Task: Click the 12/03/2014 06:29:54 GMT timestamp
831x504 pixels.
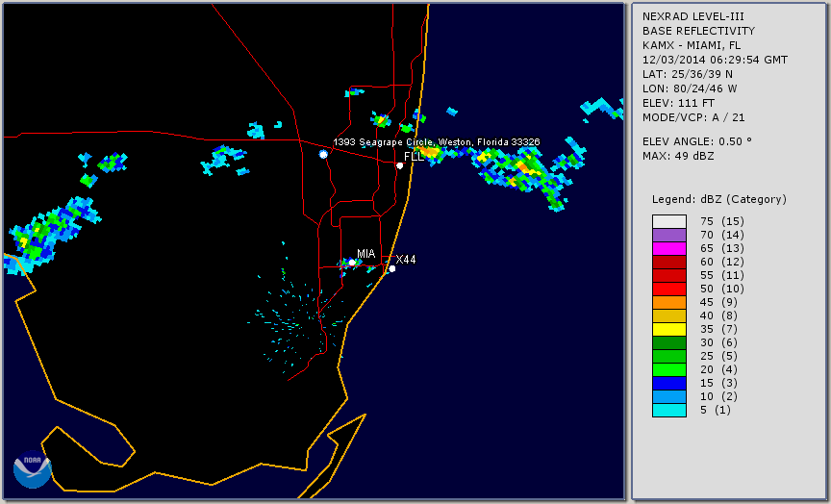Action: pos(715,60)
